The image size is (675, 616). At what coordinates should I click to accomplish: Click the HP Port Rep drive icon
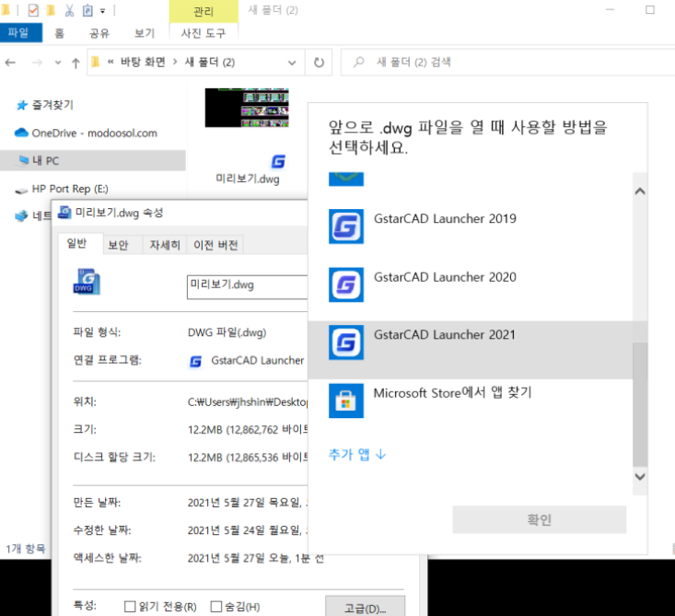(x=21, y=191)
